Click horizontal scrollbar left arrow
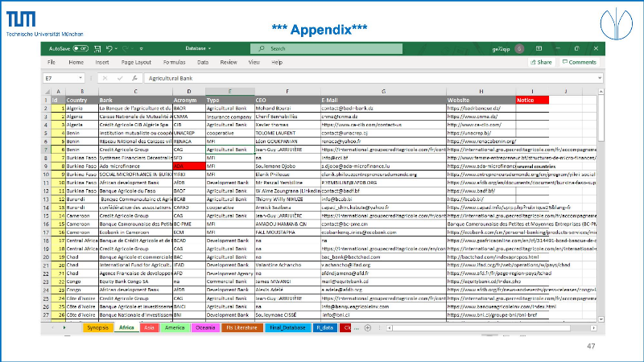 click(x=390, y=328)
